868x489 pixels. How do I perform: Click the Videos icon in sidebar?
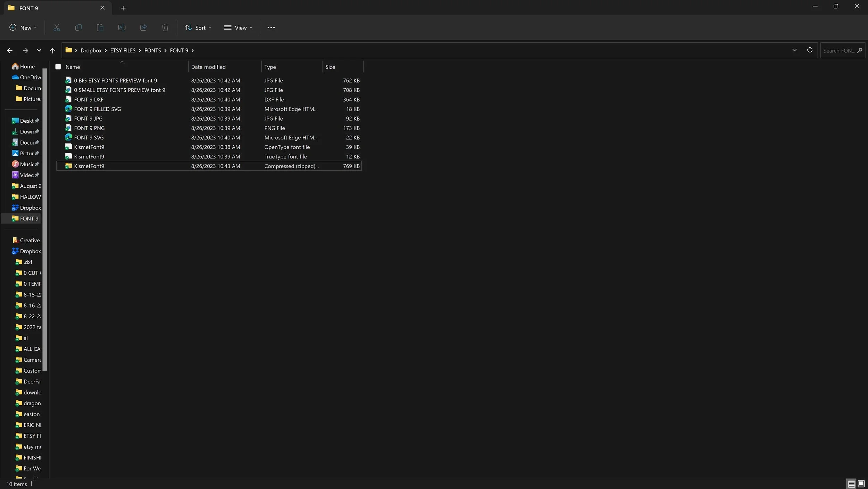tap(15, 175)
